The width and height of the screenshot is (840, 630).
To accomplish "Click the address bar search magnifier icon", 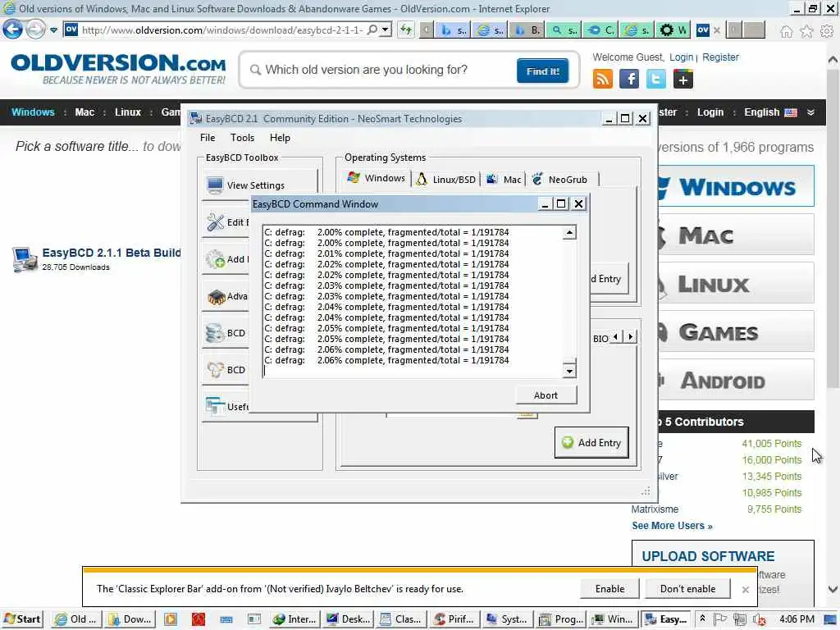I will point(372,30).
